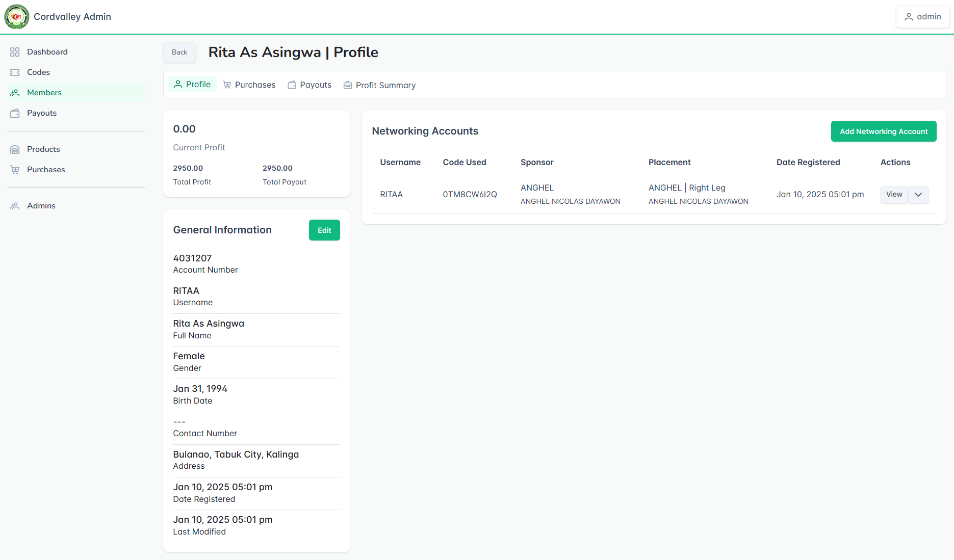Viewport: 954px width, 560px height.
Task: Open the Dashboard from the sidebar
Action: (x=14, y=51)
